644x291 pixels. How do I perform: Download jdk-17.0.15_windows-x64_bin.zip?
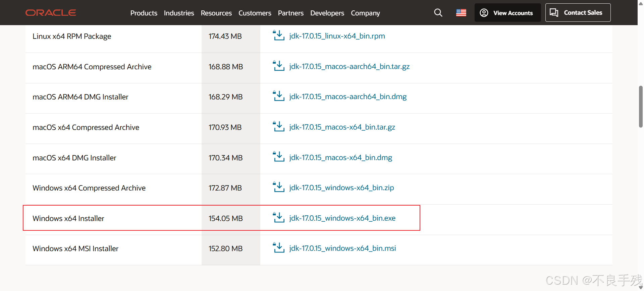[x=341, y=188]
